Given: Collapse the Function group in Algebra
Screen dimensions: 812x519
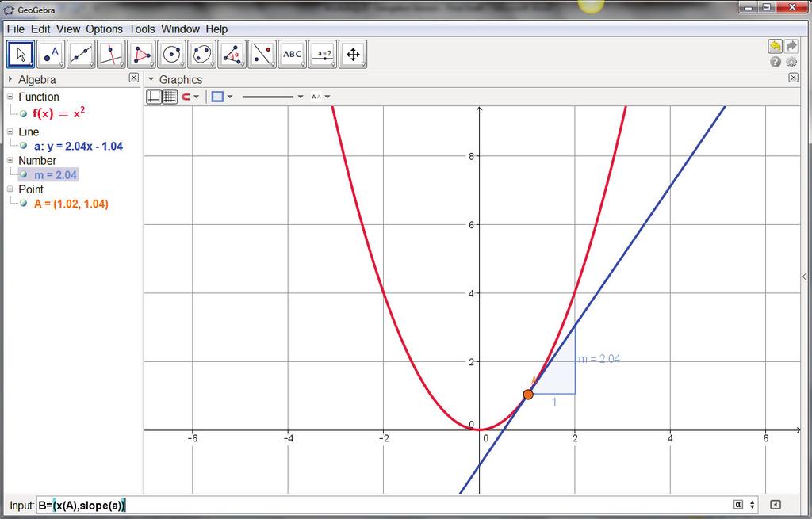Looking at the screenshot, I should tap(10, 97).
